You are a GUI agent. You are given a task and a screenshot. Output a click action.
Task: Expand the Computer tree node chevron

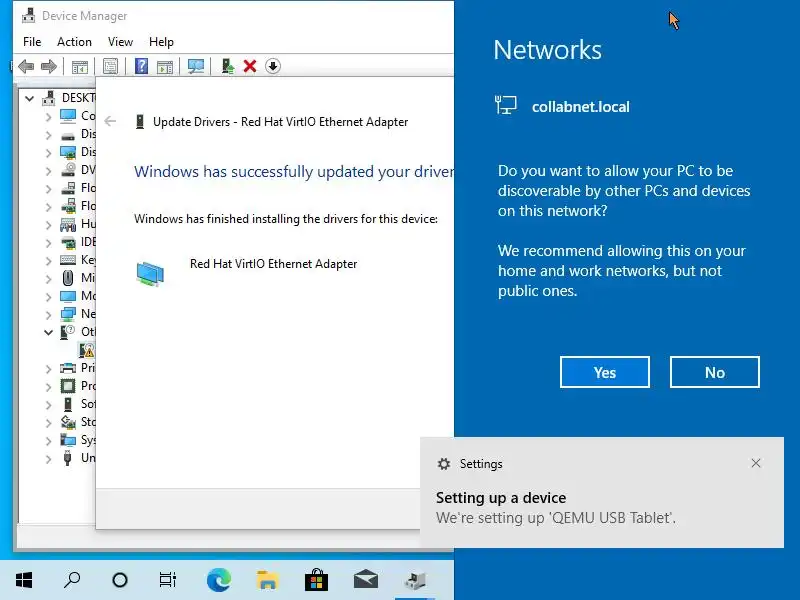[x=48, y=117]
